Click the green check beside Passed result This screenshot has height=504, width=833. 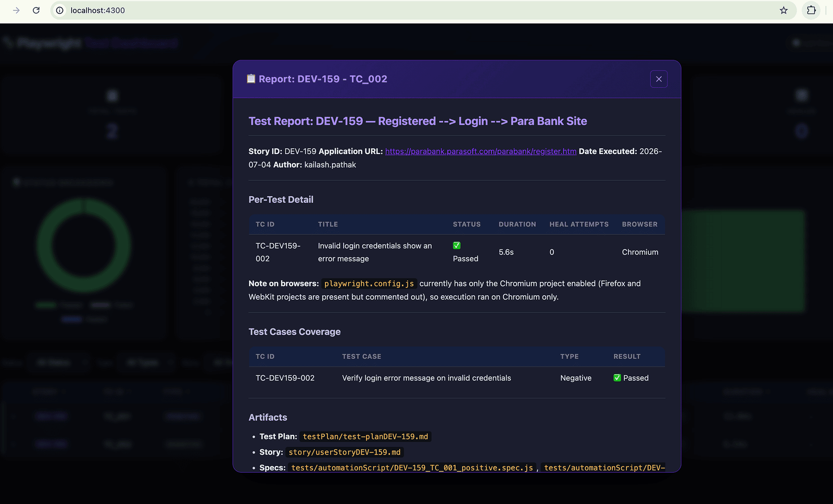point(617,378)
